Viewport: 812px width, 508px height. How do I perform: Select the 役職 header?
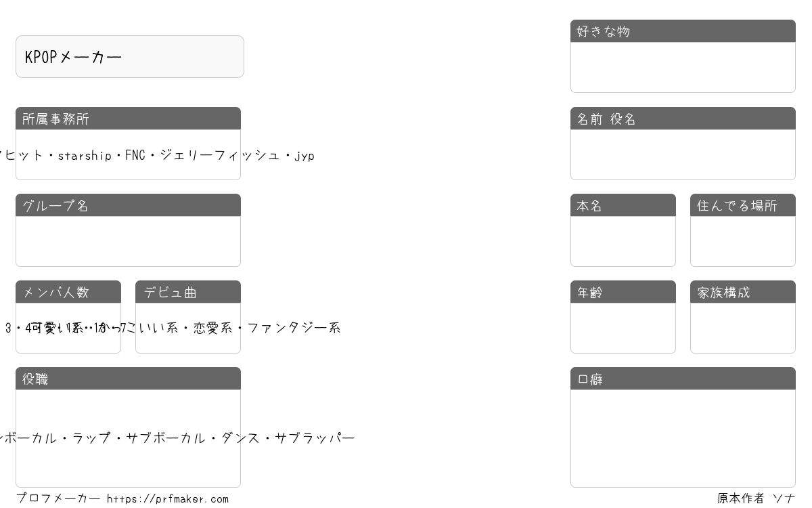pos(128,379)
